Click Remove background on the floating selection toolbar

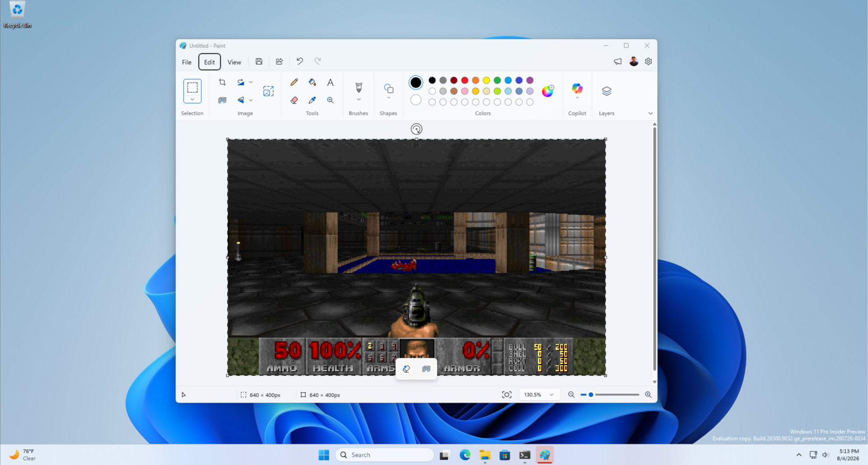click(x=426, y=369)
